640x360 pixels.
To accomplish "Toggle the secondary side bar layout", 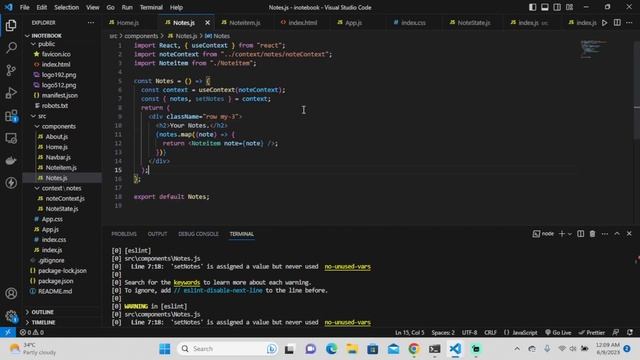I will (557, 7).
